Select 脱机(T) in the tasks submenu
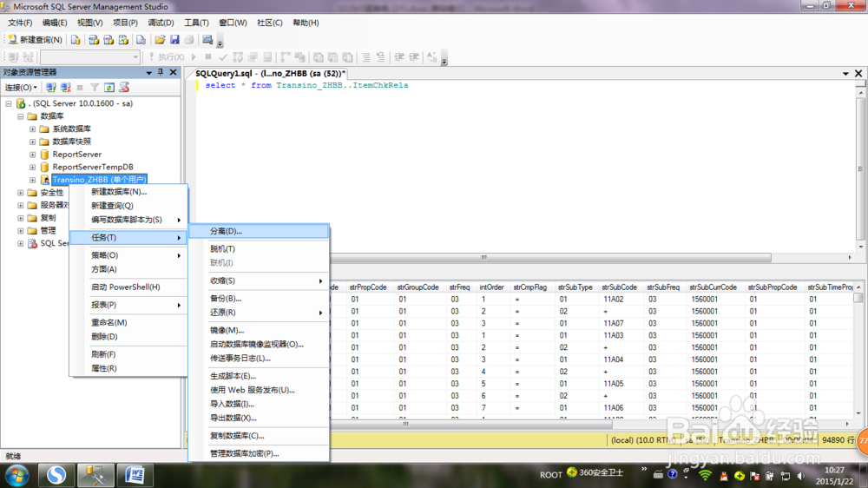The height and width of the screenshot is (488, 868). [259, 248]
